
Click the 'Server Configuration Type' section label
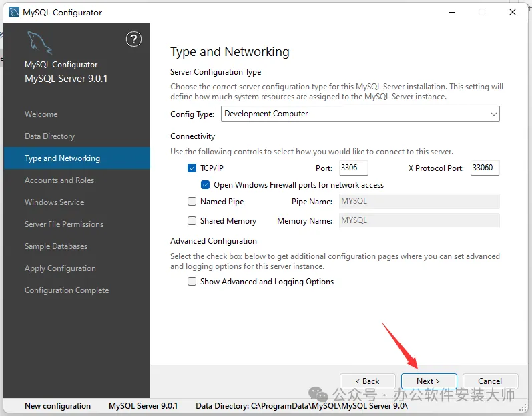coord(216,72)
